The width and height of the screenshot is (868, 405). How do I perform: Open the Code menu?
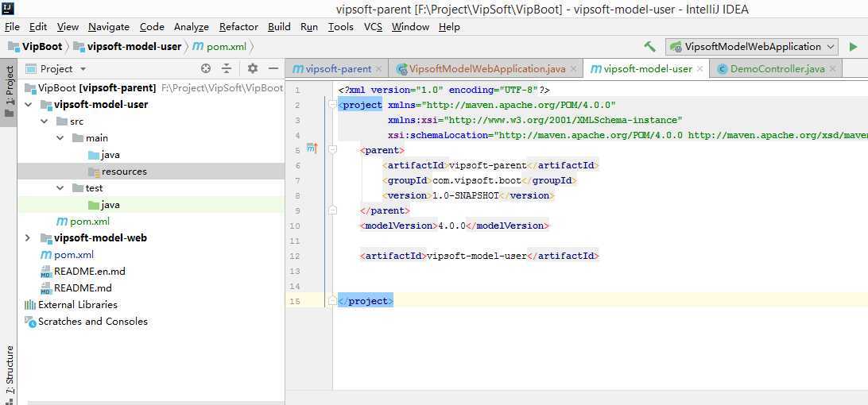(x=152, y=26)
